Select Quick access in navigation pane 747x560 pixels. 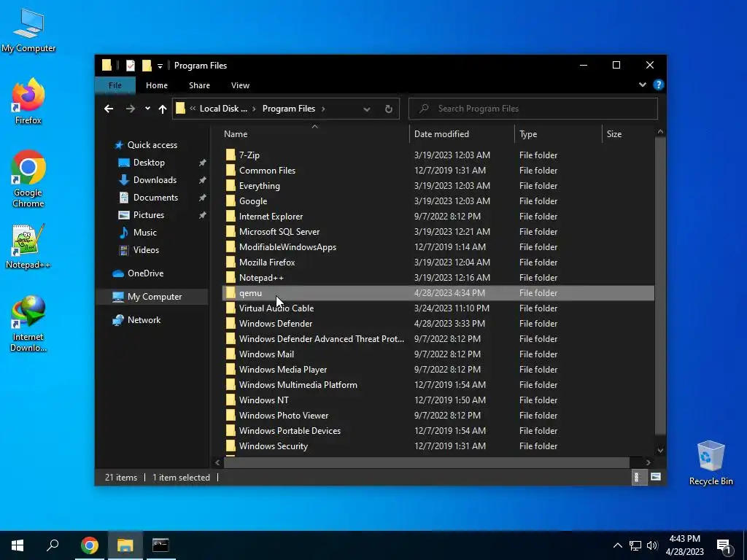(152, 145)
